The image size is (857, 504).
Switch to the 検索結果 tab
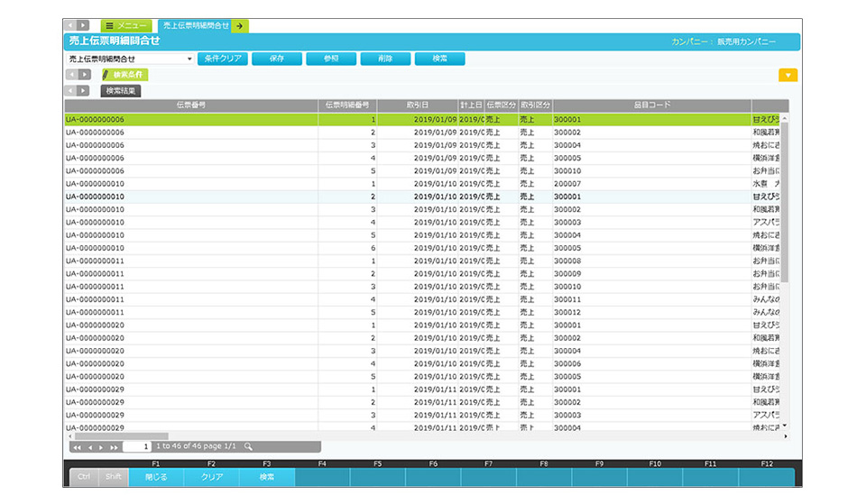tap(120, 91)
